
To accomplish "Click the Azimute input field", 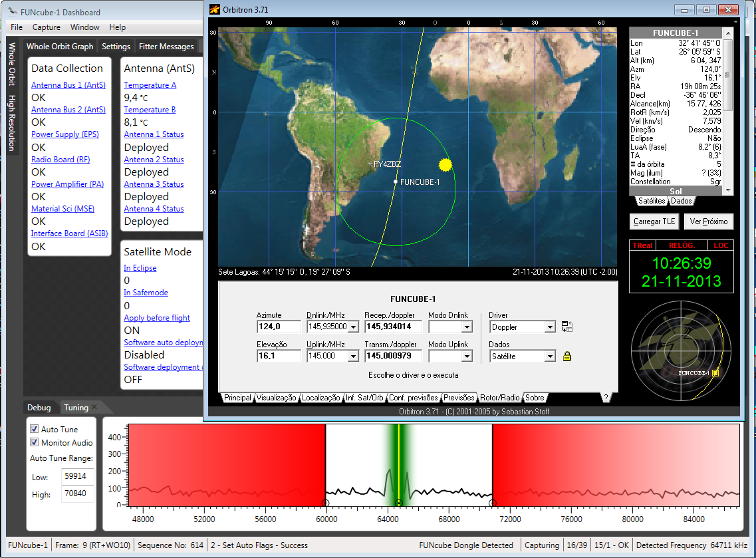I will click(279, 327).
